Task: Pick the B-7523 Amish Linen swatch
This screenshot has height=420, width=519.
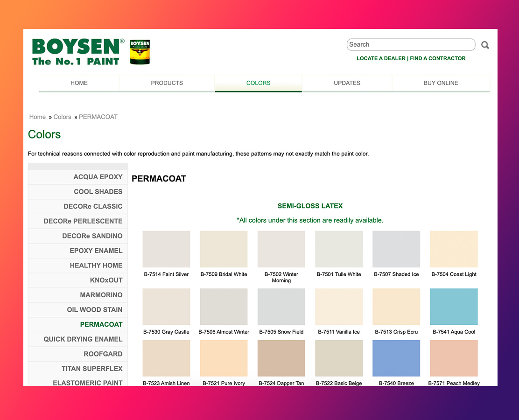Action: 166,358
